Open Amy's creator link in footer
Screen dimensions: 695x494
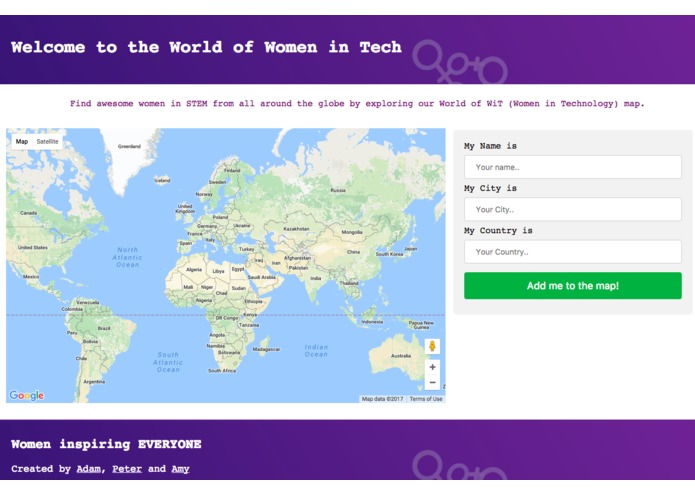coord(180,469)
